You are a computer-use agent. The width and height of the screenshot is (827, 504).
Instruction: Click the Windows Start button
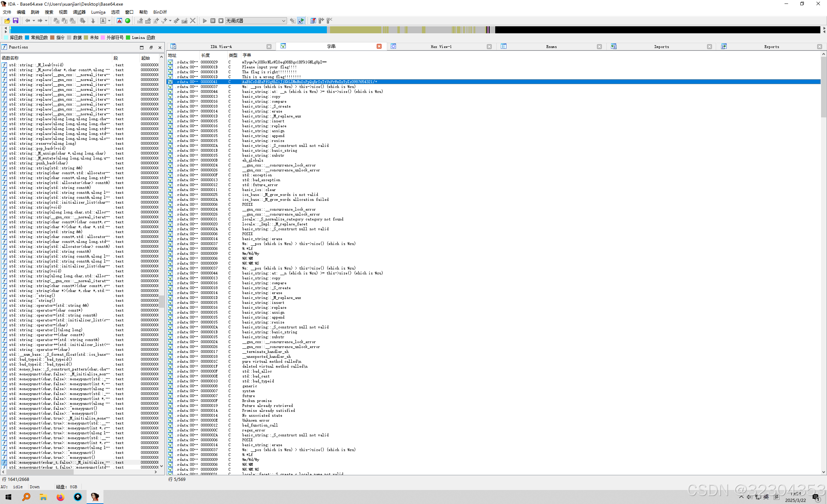(x=8, y=497)
